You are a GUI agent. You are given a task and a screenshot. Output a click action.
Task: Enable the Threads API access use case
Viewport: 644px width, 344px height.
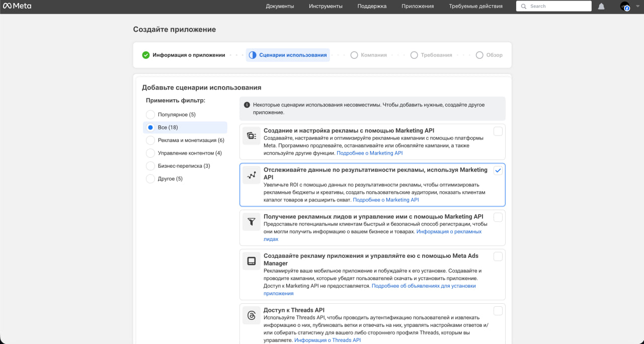pos(498,310)
